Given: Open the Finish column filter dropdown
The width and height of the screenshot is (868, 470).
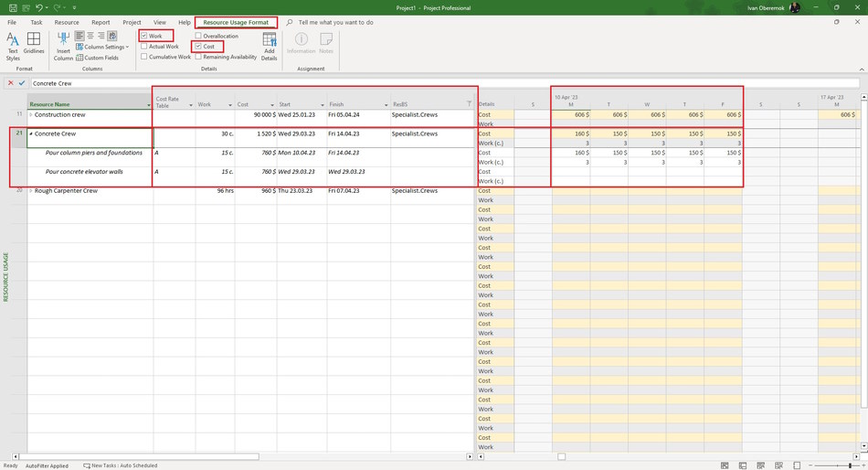Looking at the screenshot, I should [386, 105].
